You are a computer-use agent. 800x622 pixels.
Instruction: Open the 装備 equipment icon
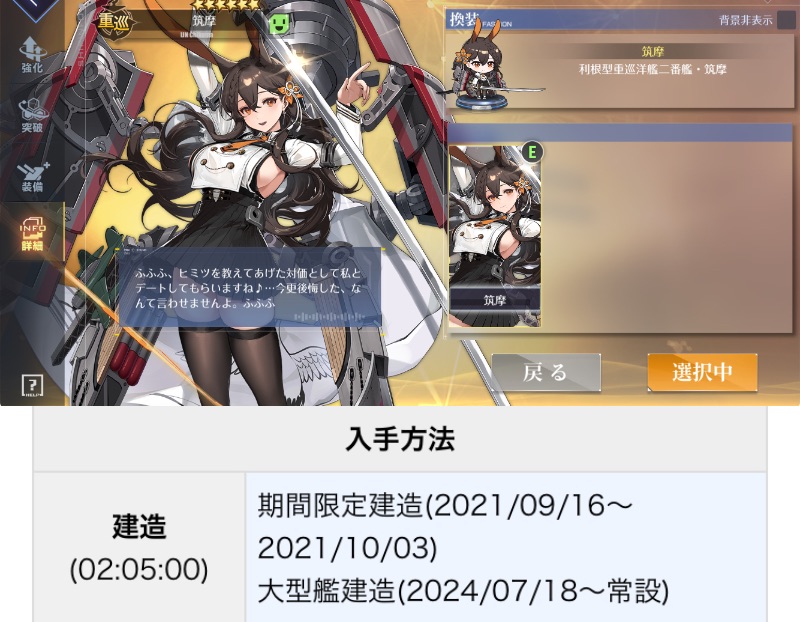(x=32, y=177)
